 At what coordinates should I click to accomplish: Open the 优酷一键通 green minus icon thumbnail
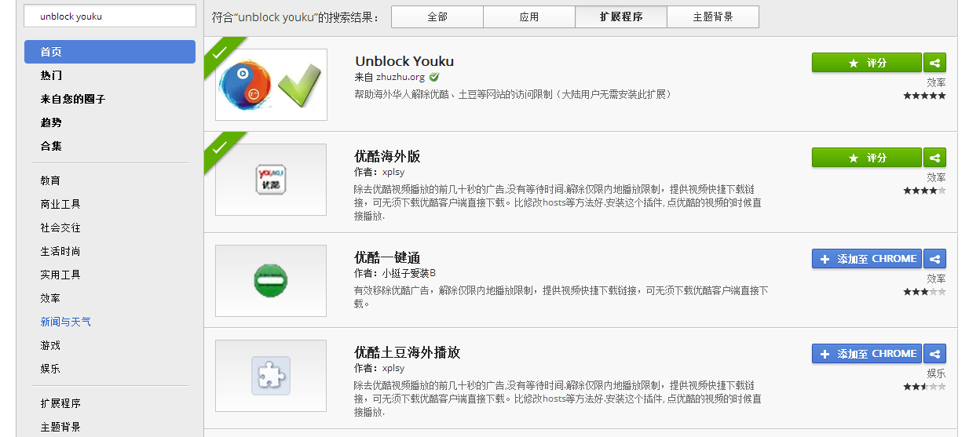pos(271,281)
